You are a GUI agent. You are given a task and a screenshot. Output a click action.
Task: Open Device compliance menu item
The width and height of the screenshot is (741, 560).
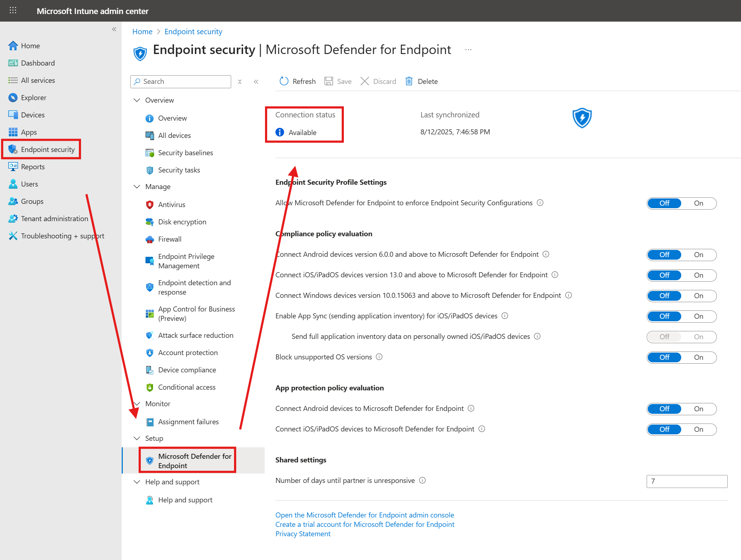point(181,370)
